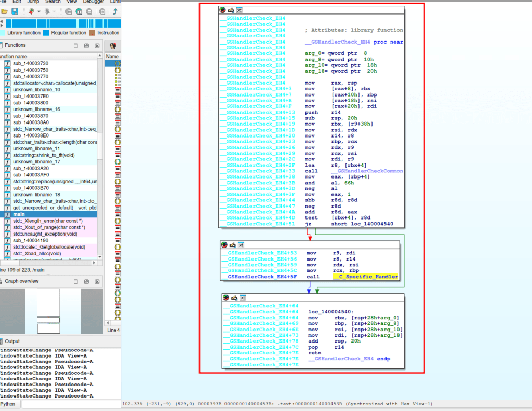Screen dimensions: 532x411
Task: Click the node color icon in top graph block
Action: tap(223, 10)
